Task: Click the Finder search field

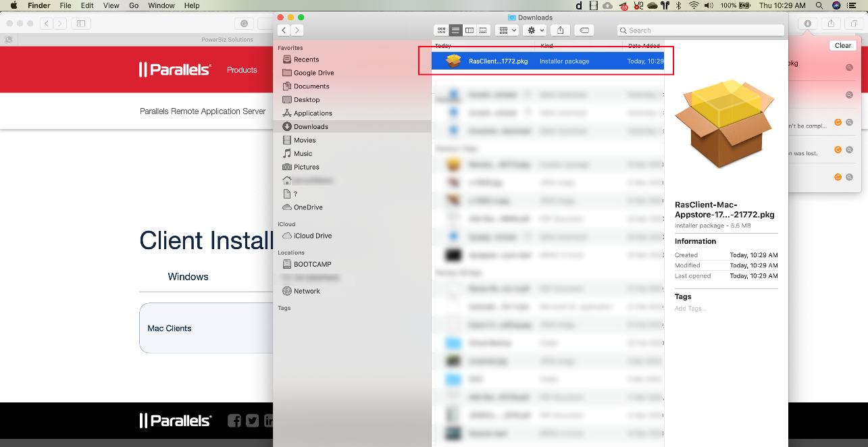Action: tap(700, 30)
